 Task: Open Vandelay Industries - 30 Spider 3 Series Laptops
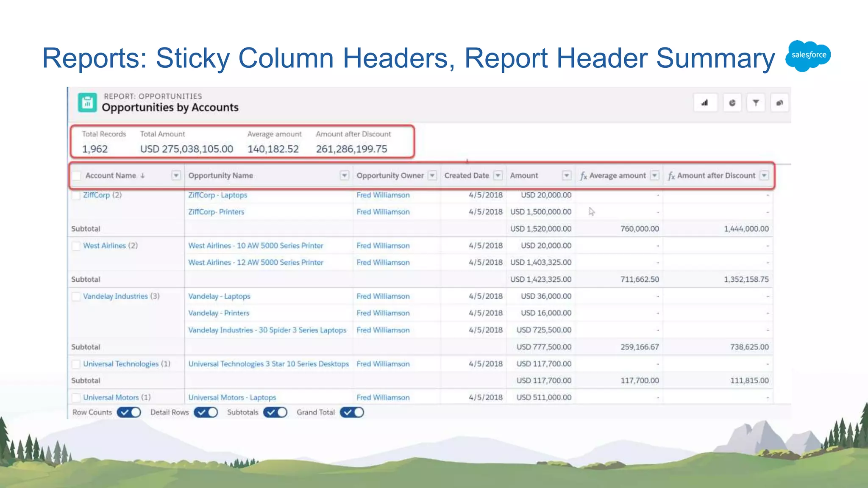click(x=267, y=330)
